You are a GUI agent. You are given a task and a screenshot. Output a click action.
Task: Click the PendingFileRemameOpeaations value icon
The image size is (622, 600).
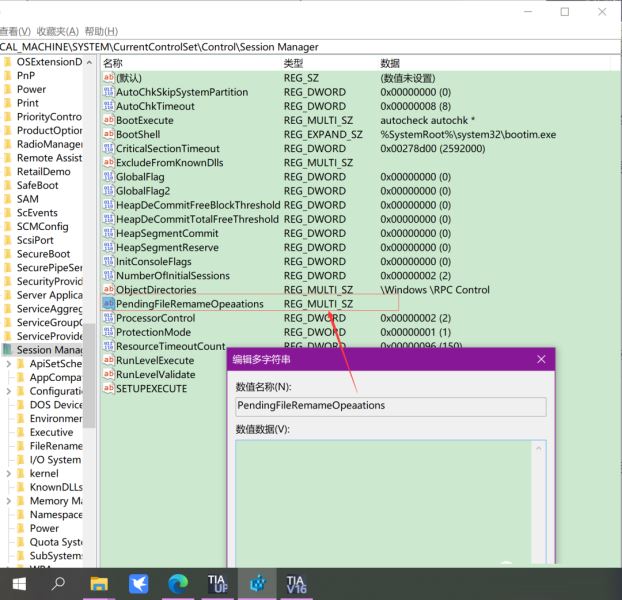[108, 303]
